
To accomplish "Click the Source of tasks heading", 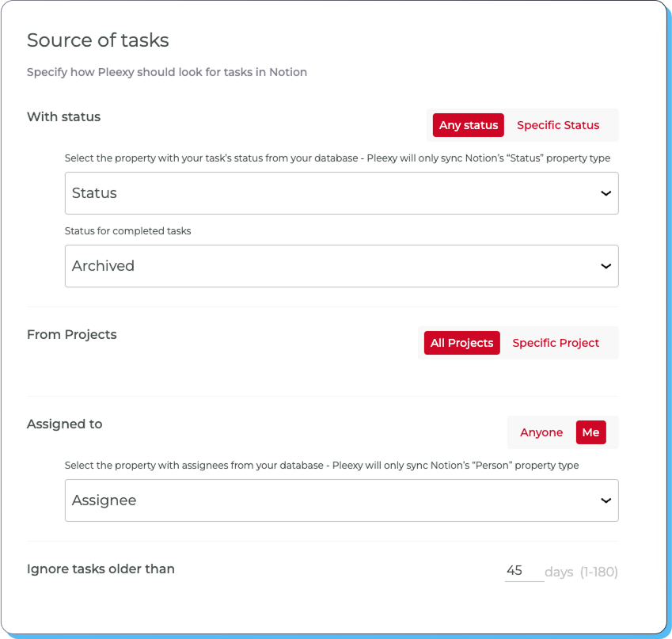I will 97,40.
